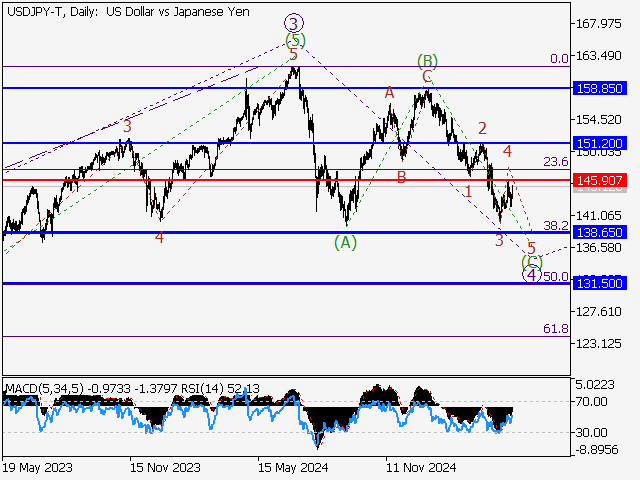The height and width of the screenshot is (480, 640).
Task: Click the 23.6 Fibonacci level label
Action: tap(556, 161)
